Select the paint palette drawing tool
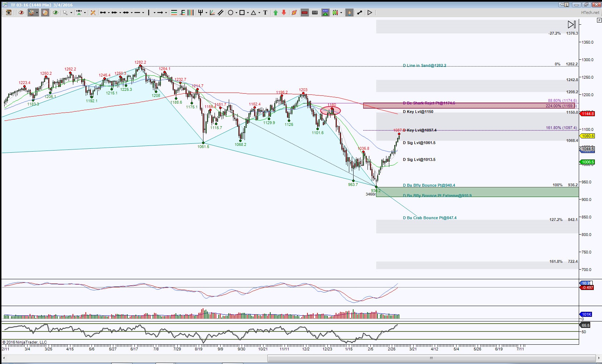 click(x=31, y=13)
